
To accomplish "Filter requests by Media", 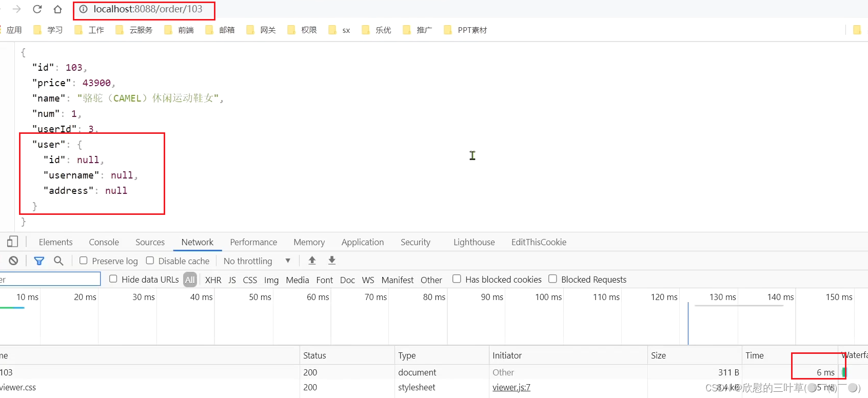I will click(x=297, y=280).
